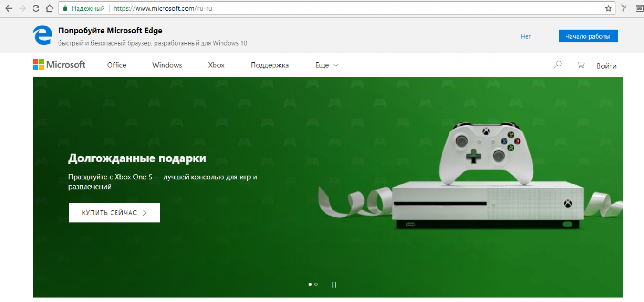
Task: Click the colorful bird extension icon
Action: tap(624, 8)
